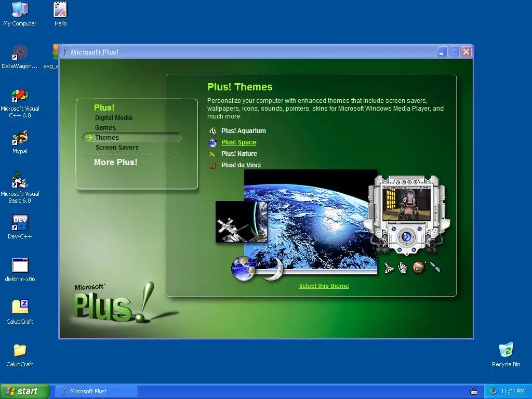
Task: Click the Plus! Aquarium theme link
Action: 243,131
